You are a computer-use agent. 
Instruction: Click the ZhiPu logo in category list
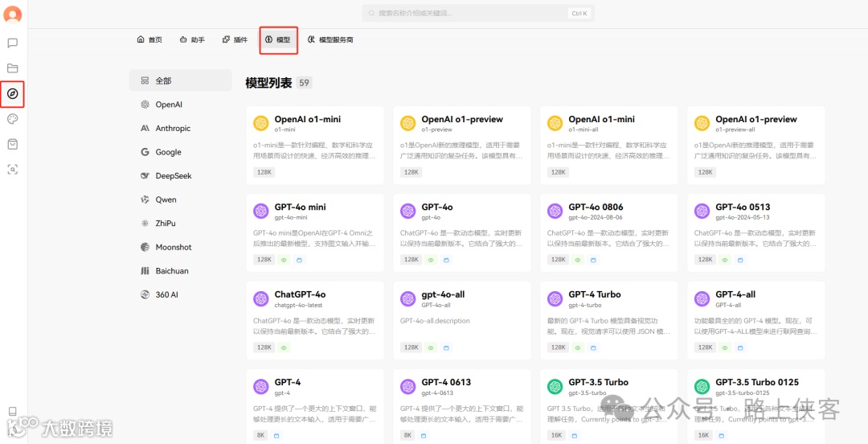click(145, 224)
